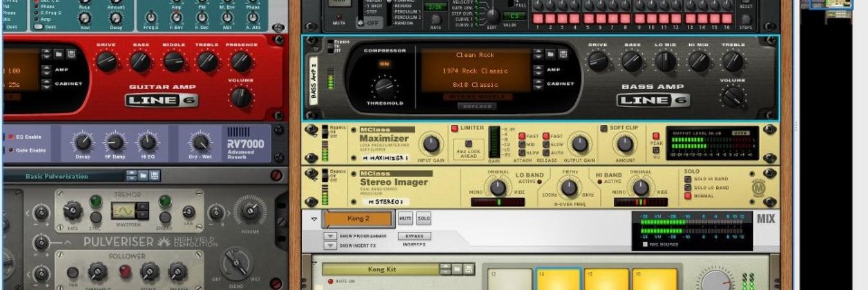
Task: Toggle the Maximizer Limiter button
Action: pos(454,128)
